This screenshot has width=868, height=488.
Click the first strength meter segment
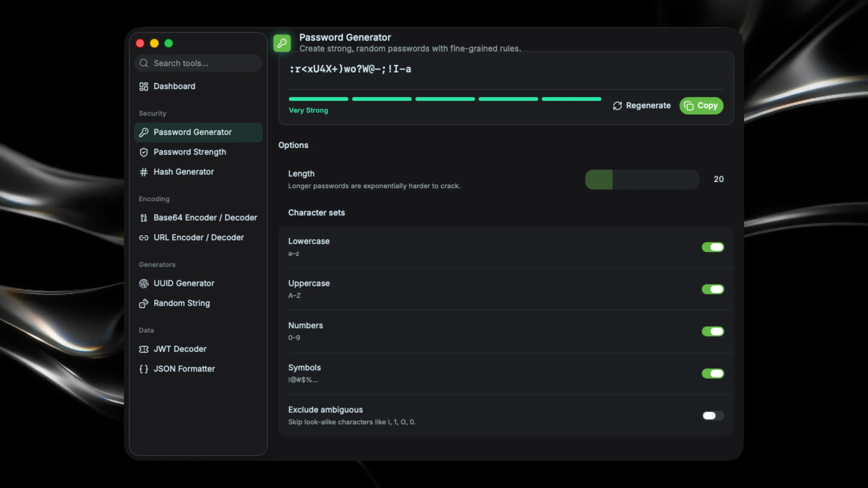pos(318,99)
